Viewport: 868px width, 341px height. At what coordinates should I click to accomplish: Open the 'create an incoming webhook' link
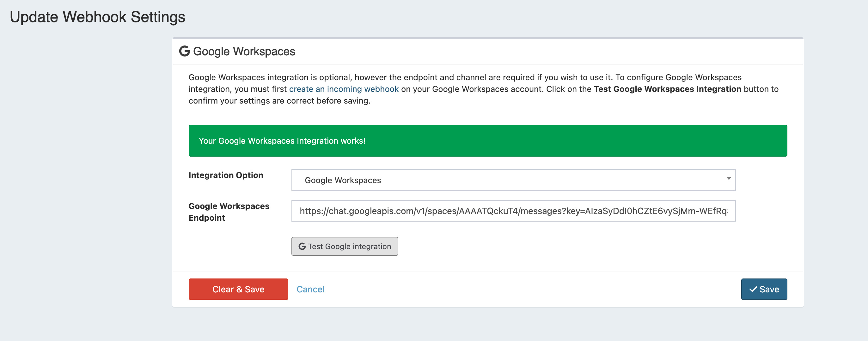click(x=344, y=89)
